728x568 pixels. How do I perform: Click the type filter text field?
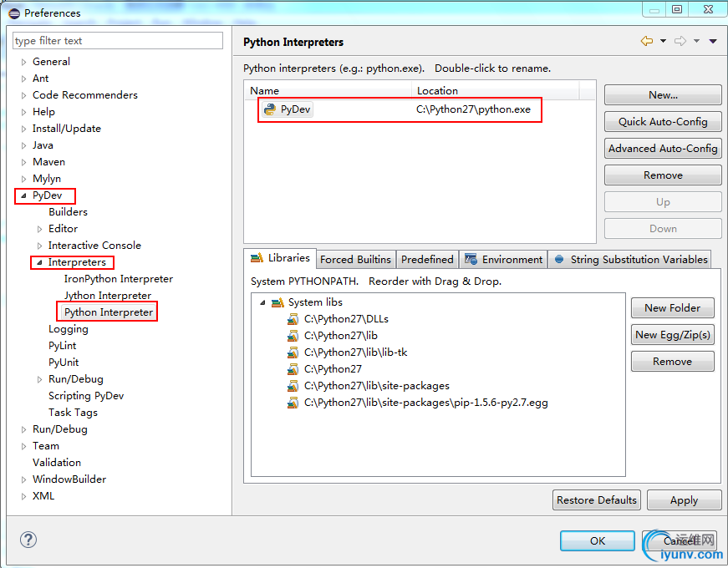point(118,41)
